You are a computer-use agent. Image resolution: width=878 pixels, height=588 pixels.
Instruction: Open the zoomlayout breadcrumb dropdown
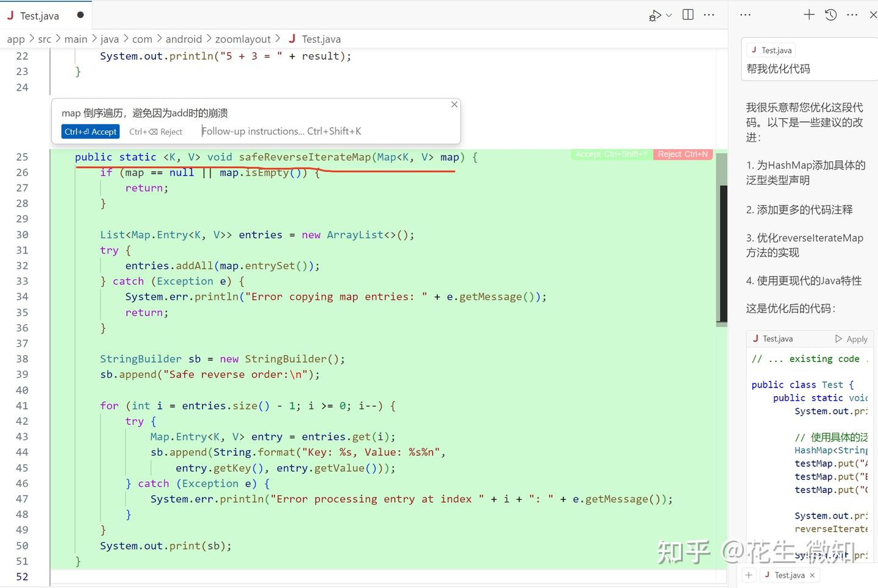243,38
